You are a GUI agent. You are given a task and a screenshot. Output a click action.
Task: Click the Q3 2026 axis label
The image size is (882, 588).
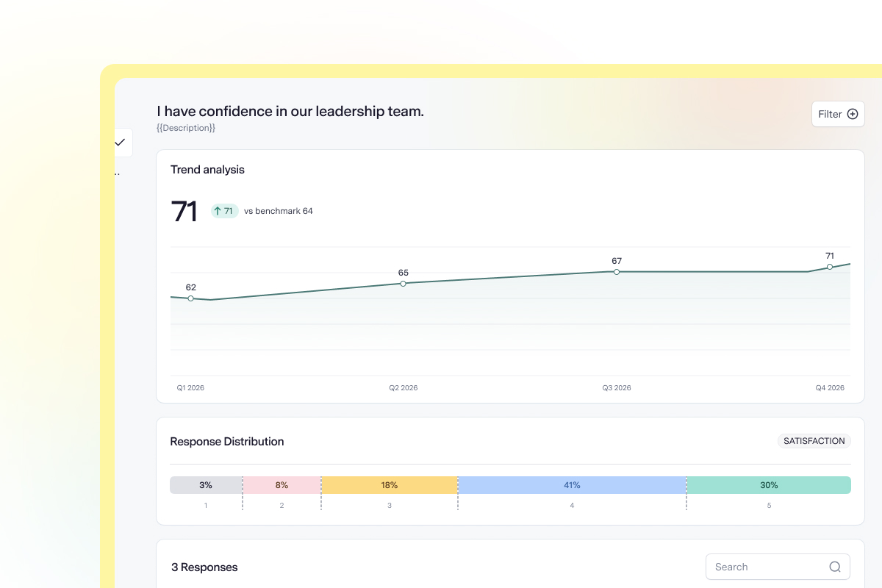click(x=617, y=387)
